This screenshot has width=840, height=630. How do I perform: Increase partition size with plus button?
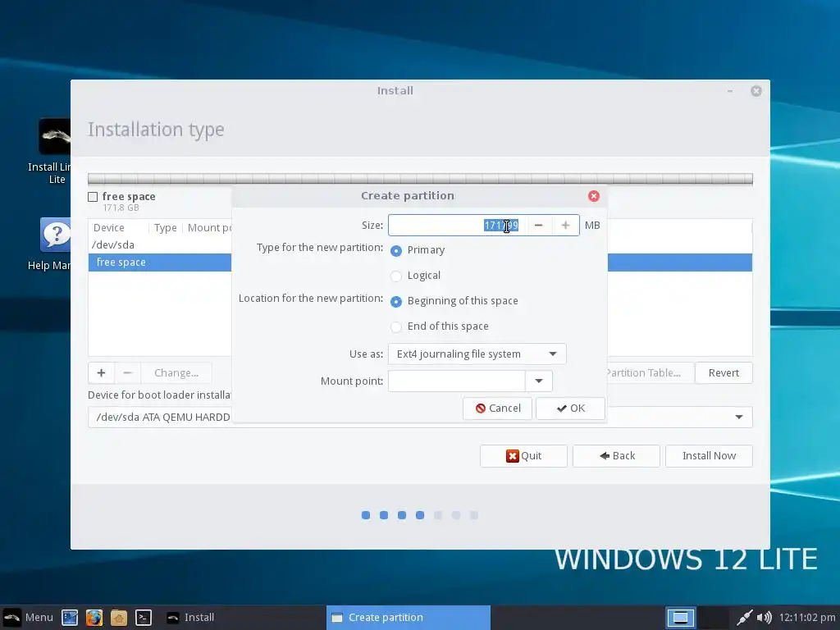(x=565, y=226)
